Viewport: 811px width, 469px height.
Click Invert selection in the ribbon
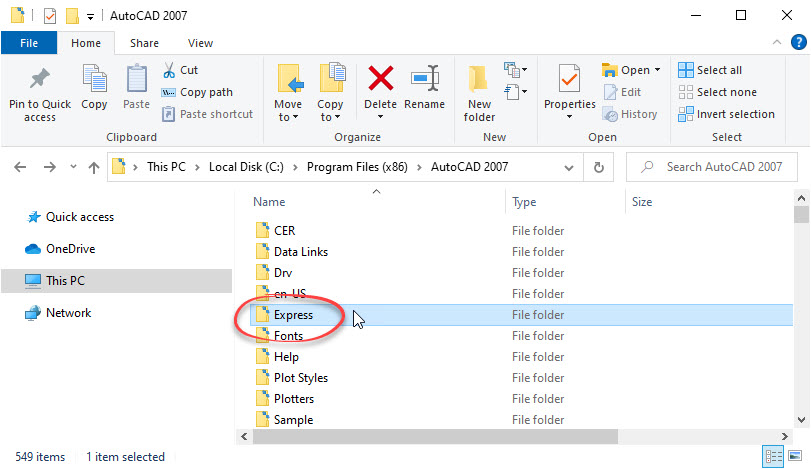pos(726,114)
